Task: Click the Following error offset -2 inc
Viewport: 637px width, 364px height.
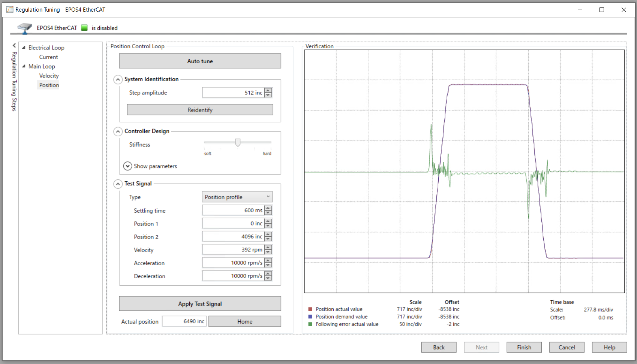Action: click(x=453, y=324)
